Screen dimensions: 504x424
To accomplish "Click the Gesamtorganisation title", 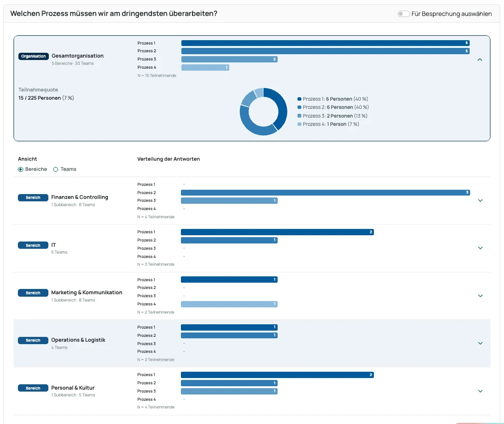I will (x=77, y=56).
